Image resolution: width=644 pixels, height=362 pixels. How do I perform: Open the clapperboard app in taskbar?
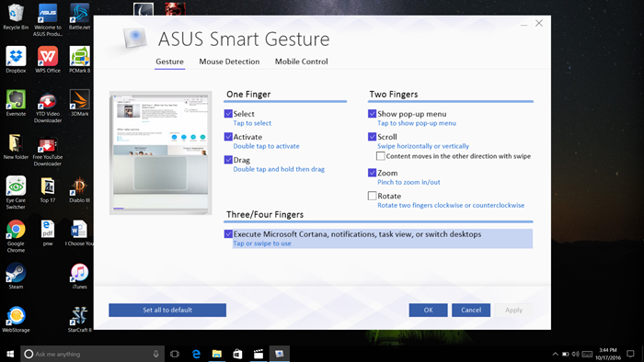pos(259,354)
